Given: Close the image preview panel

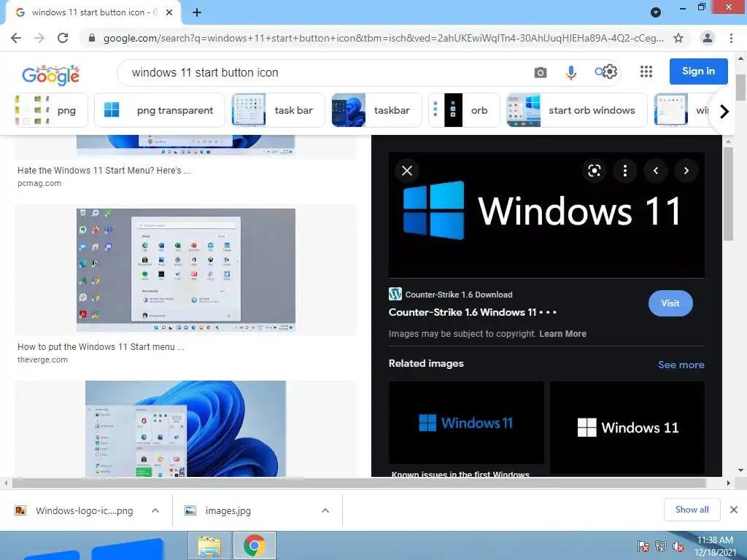Looking at the screenshot, I should click(407, 171).
